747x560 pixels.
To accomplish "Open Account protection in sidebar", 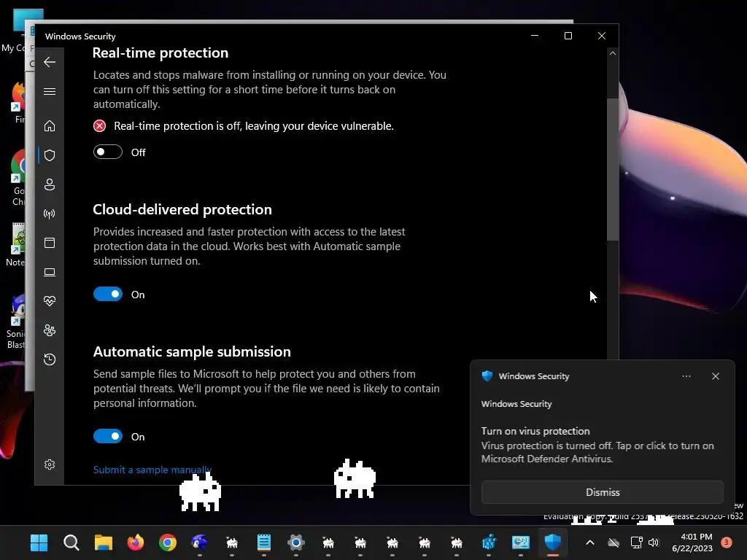I will [x=50, y=184].
